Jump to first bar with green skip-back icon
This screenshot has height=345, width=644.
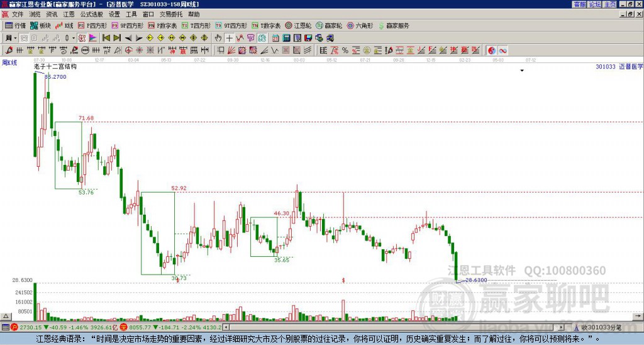[106, 38]
